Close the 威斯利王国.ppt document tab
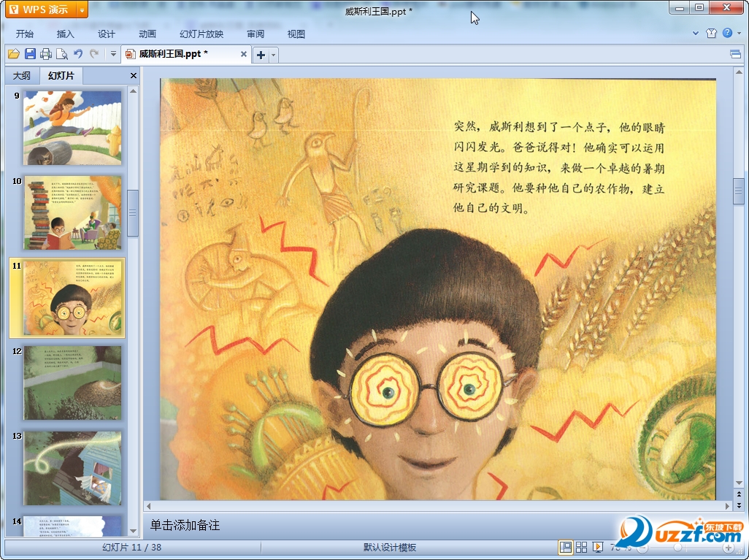Viewport: 749px width, 560px height. point(244,54)
